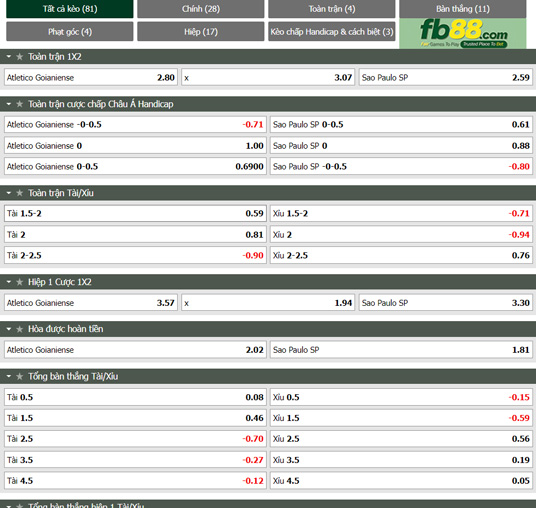
Task: Open the 'Toàn trận (4)' tab
Action: pos(332,9)
